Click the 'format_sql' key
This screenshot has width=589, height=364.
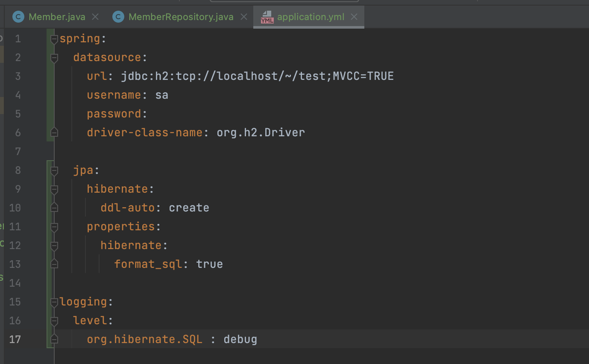click(148, 264)
